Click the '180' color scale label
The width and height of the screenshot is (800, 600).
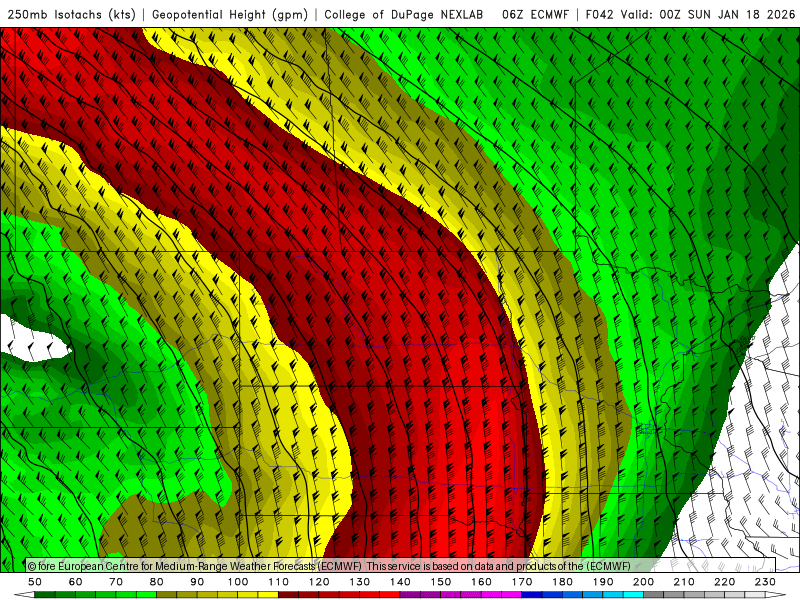(562, 582)
